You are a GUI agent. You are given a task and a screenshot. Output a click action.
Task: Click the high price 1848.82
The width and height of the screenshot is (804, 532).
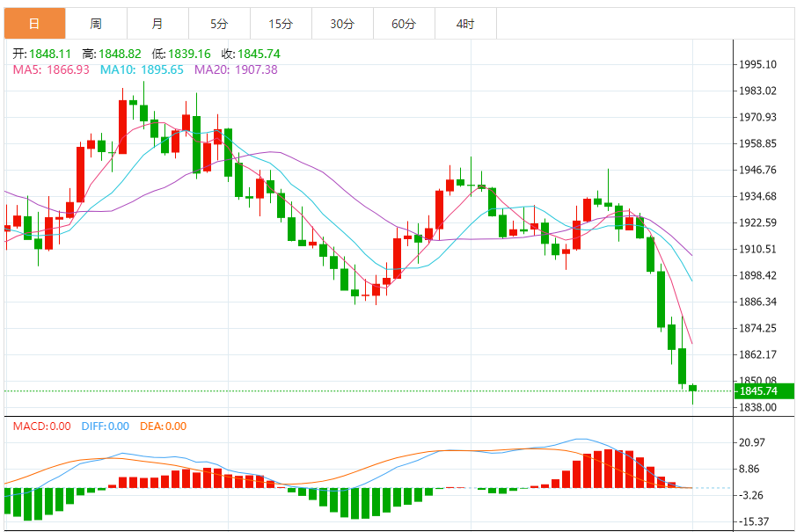120,54
